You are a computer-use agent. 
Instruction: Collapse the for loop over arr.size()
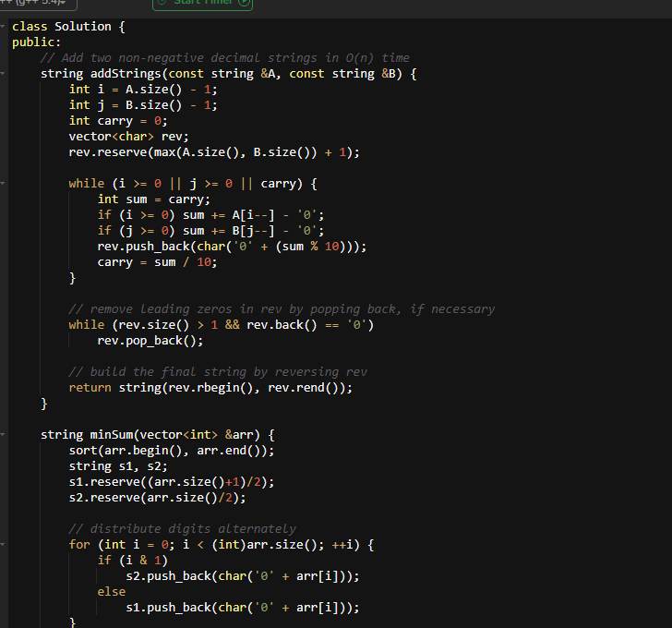tap(3, 544)
